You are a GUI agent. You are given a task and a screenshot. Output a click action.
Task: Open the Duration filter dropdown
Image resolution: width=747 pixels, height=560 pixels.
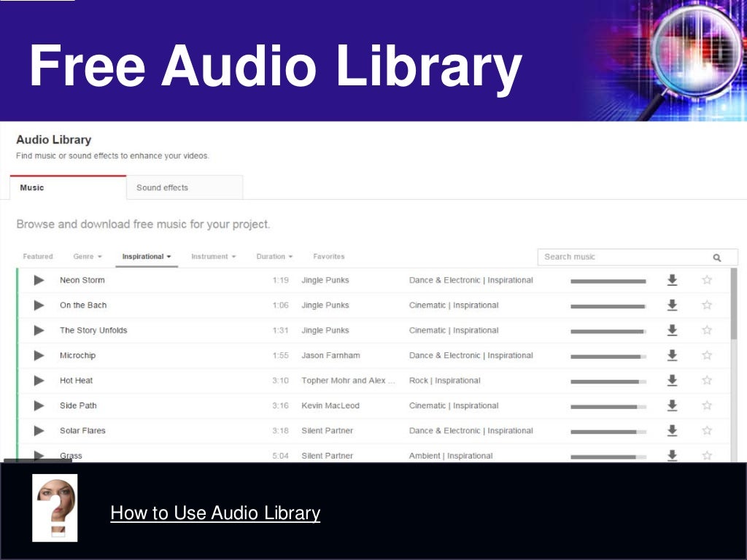274,257
